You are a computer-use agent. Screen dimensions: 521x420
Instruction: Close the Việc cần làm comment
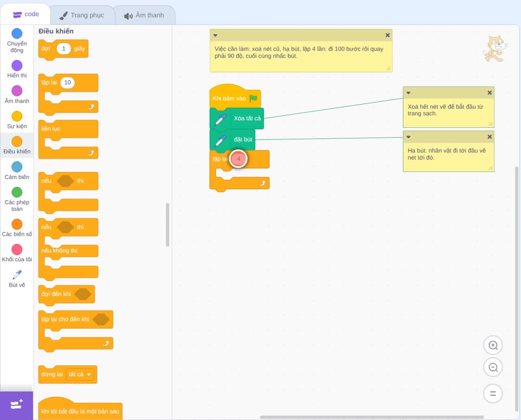(x=388, y=35)
